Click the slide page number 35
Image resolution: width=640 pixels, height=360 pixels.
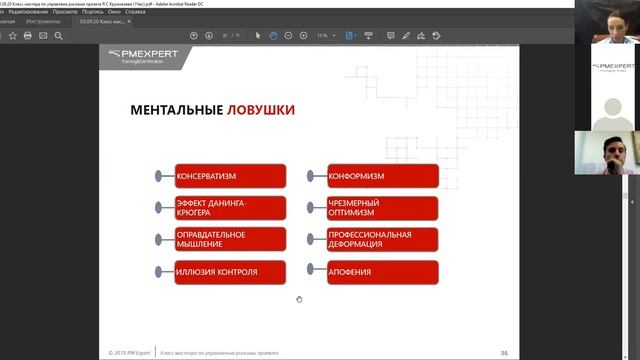click(x=504, y=353)
